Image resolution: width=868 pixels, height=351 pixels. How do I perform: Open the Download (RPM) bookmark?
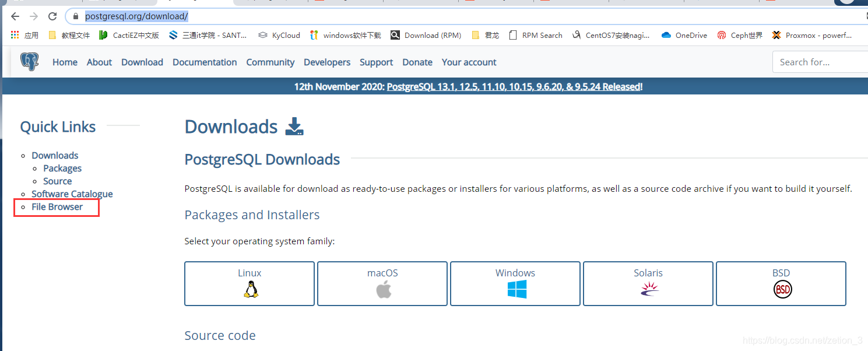pyautogui.click(x=426, y=35)
